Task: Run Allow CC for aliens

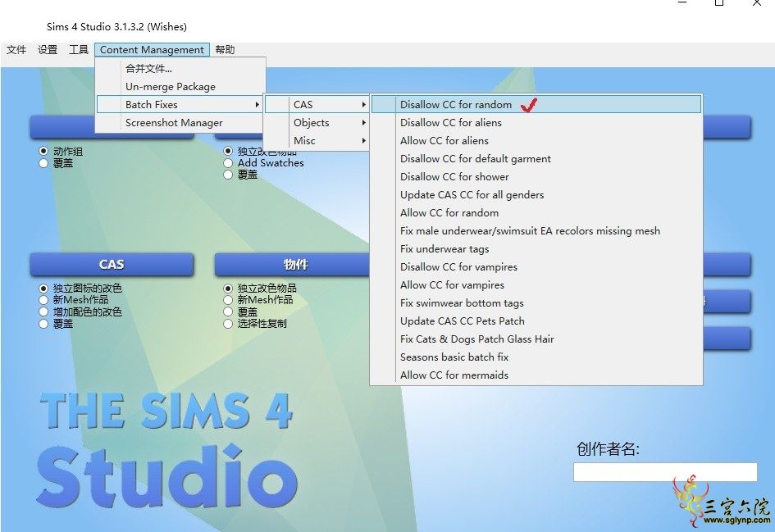Action: click(x=536, y=141)
